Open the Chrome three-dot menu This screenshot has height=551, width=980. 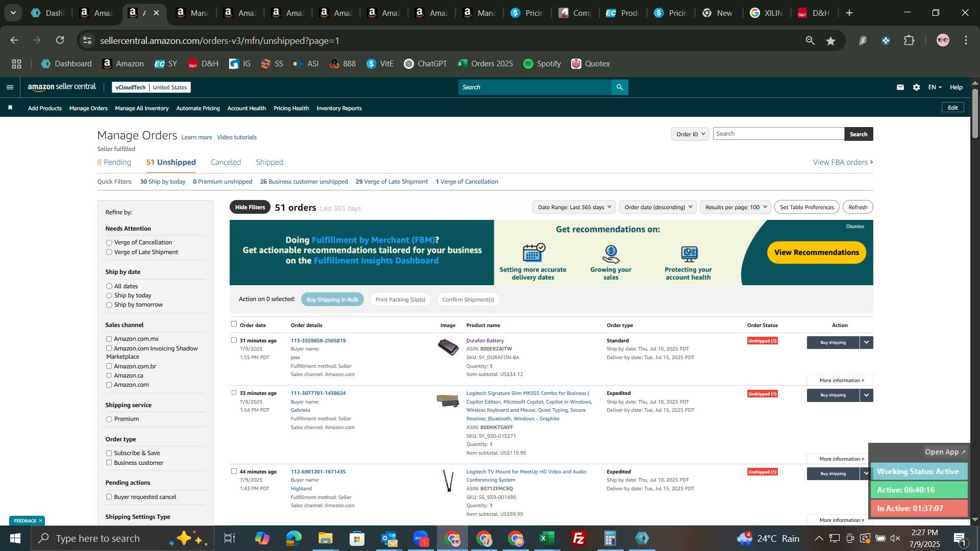click(966, 41)
